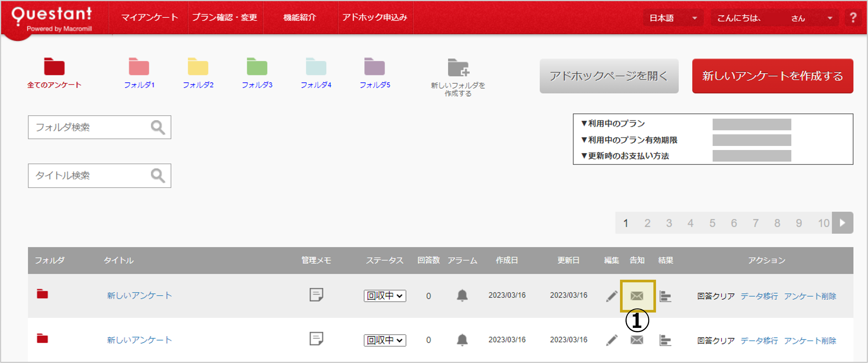Click the ▼利用中のプラン有効期限 label
The image size is (868, 363).
click(x=629, y=140)
